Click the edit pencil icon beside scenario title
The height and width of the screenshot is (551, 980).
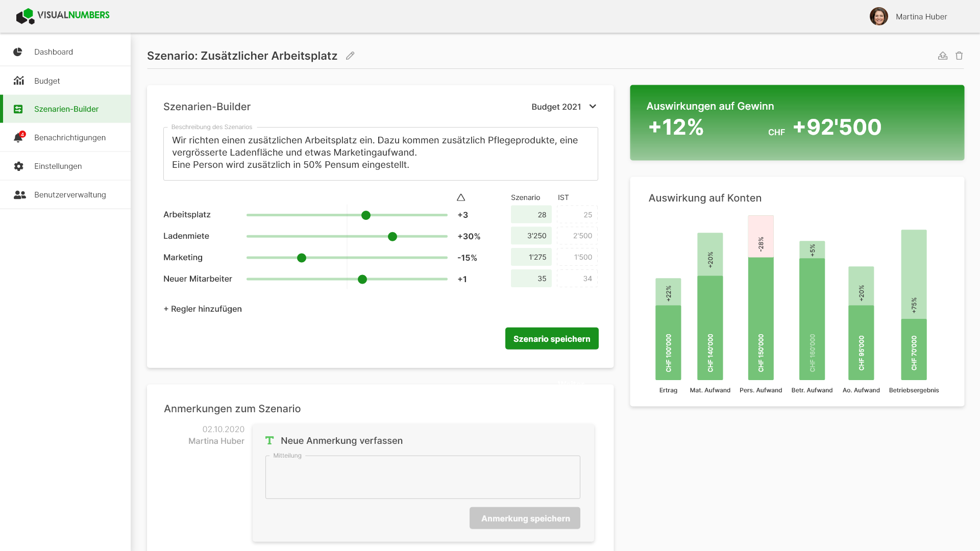tap(350, 56)
